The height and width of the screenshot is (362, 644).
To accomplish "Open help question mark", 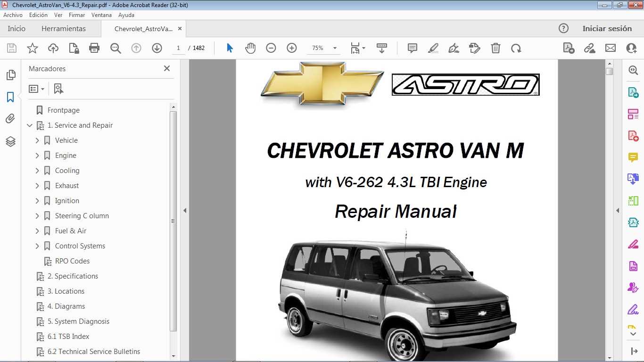I will pyautogui.click(x=563, y=28).
